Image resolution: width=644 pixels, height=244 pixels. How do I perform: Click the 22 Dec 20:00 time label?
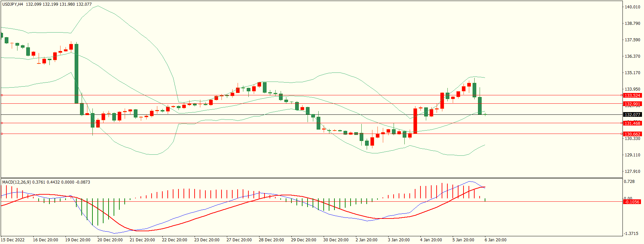pos(174,240)
